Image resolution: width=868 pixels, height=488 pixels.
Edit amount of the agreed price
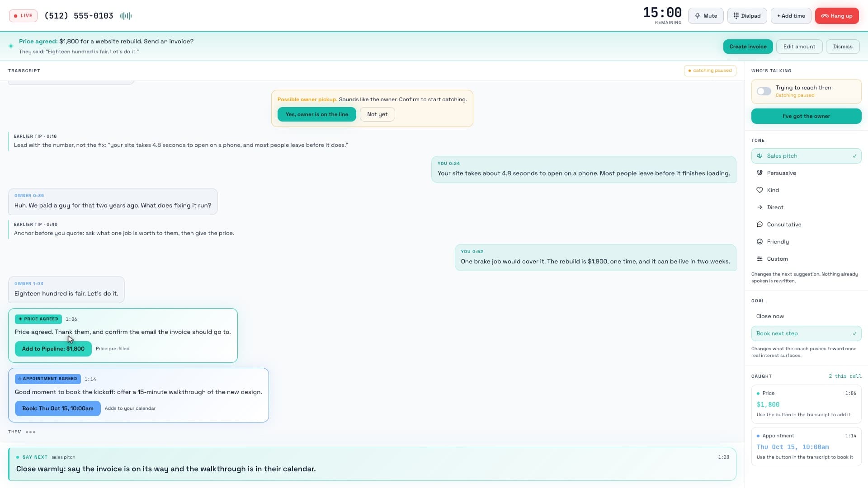point(799,47)
